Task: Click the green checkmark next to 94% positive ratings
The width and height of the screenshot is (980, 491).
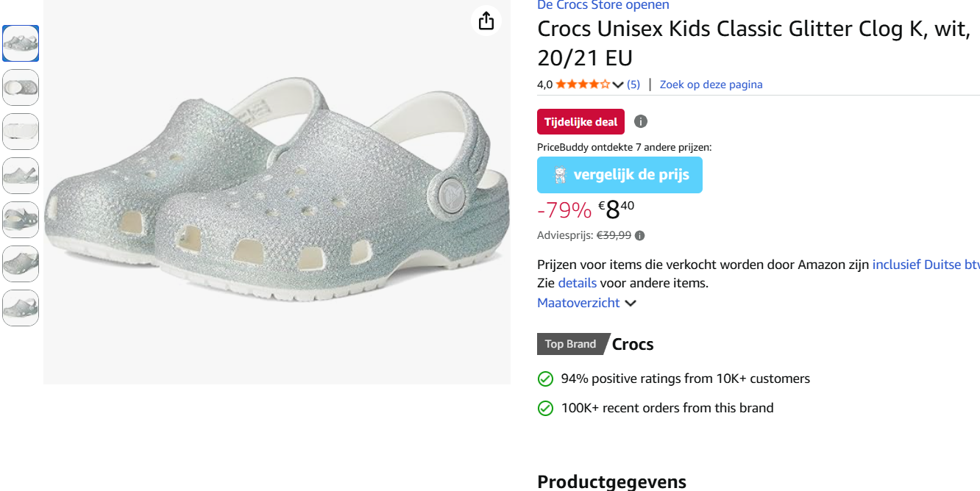Action: pyautogui.click(x=545, y=379)
